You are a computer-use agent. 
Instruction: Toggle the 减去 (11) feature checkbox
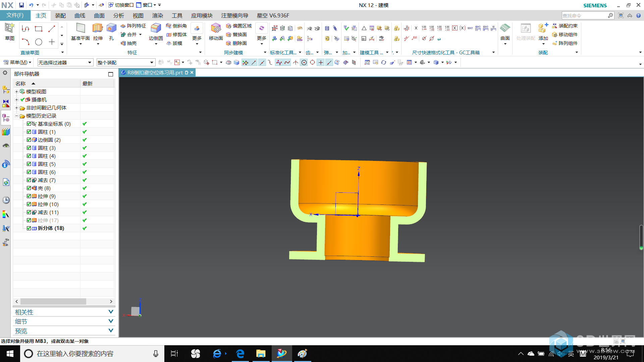pyautogui.click(x=29, y=212)
